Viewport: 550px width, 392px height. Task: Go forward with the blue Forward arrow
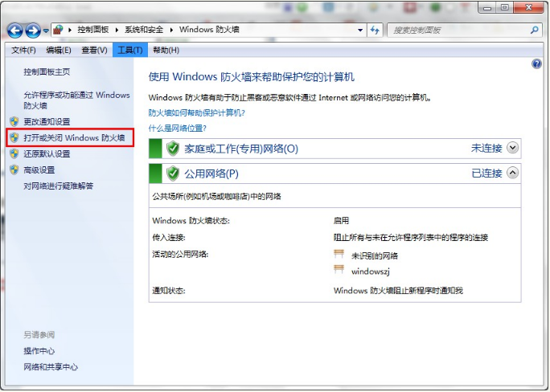33,31
